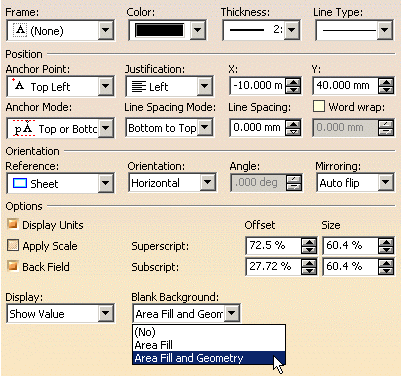
Task: Open the Mirroring dropdown set to Auto flip
Action: (385, 182)
